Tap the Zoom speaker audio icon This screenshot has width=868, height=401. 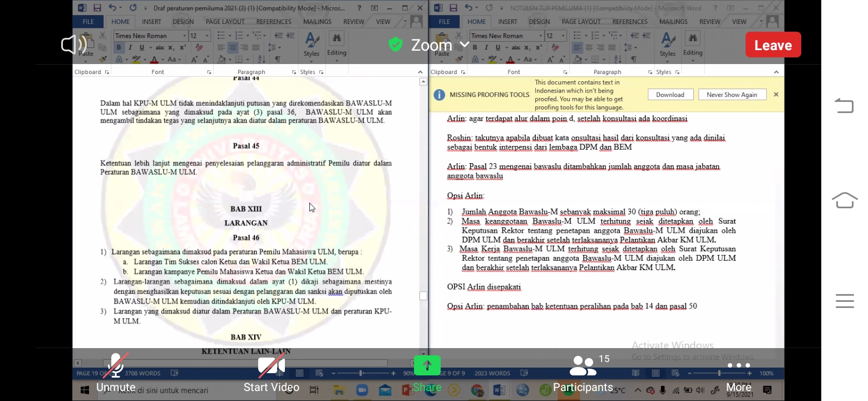point(73,45)
